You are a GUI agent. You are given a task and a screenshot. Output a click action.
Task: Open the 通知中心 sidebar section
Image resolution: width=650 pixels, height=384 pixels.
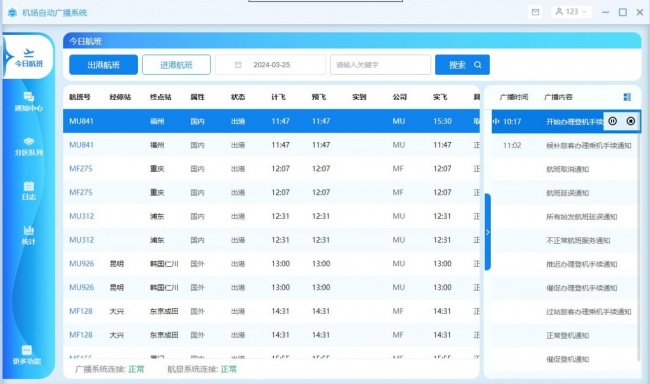click(x=29, y=102)
